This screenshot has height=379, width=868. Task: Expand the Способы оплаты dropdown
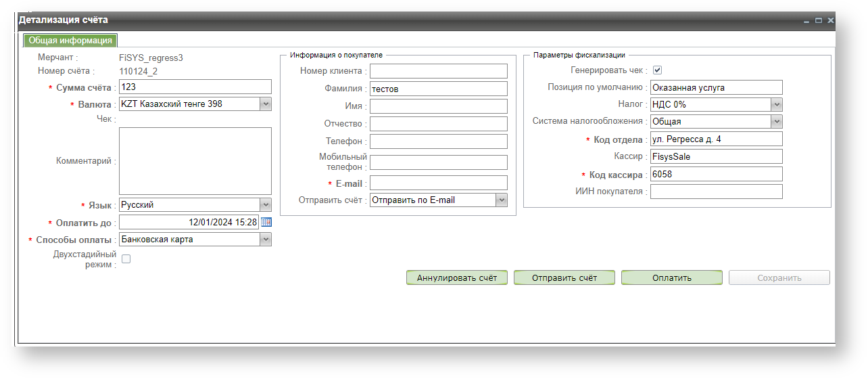[266, 239]
